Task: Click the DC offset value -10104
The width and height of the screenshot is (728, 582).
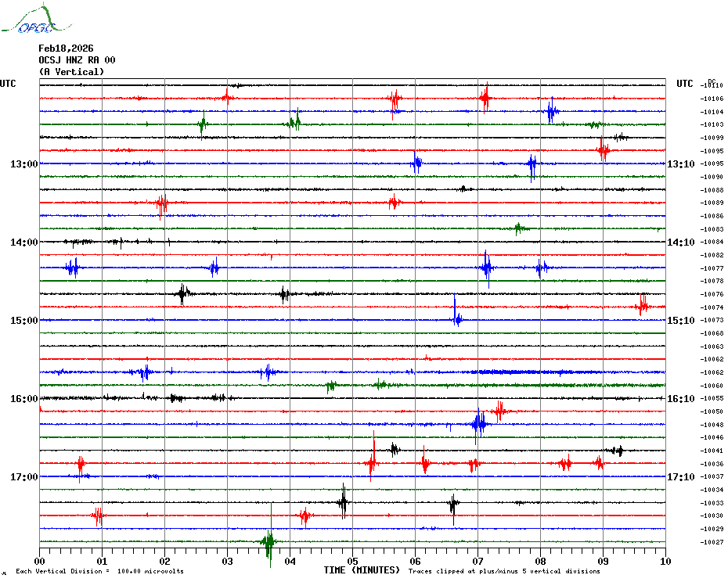Action: pyautogui.click(x=712, y=112)
